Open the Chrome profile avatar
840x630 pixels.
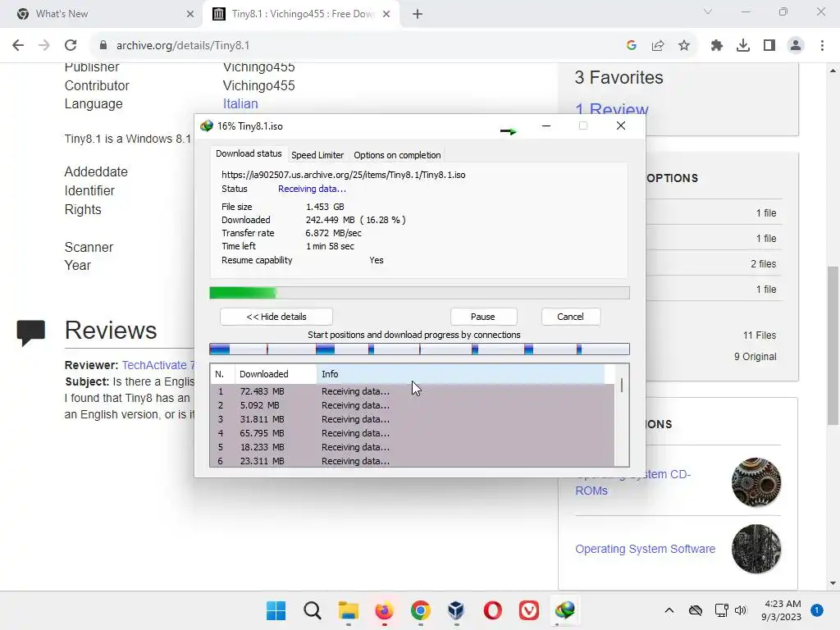(796, 46)
